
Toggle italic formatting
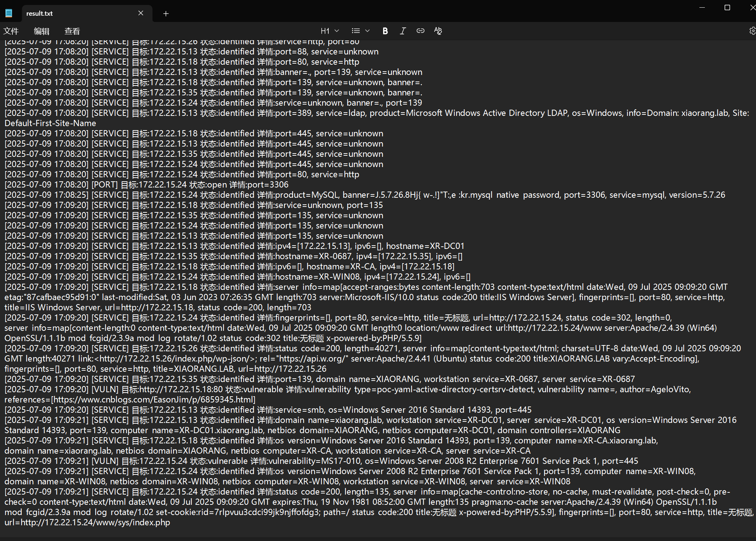402,31
